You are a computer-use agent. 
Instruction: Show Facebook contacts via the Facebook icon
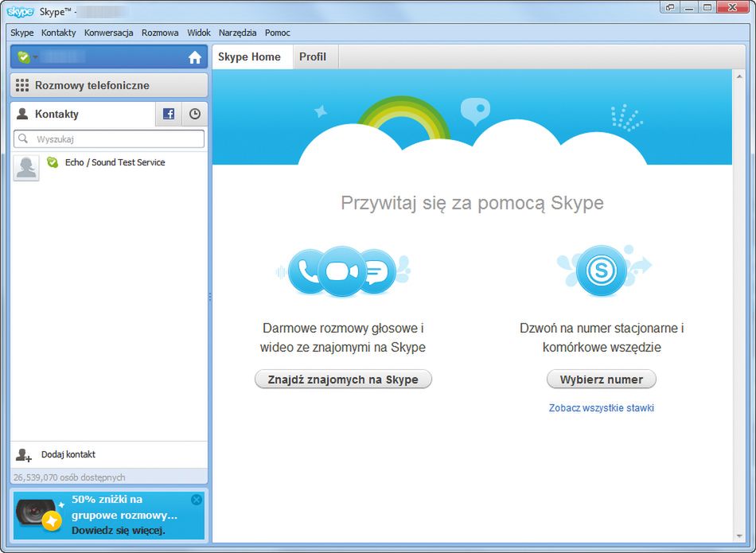point(169,114)
